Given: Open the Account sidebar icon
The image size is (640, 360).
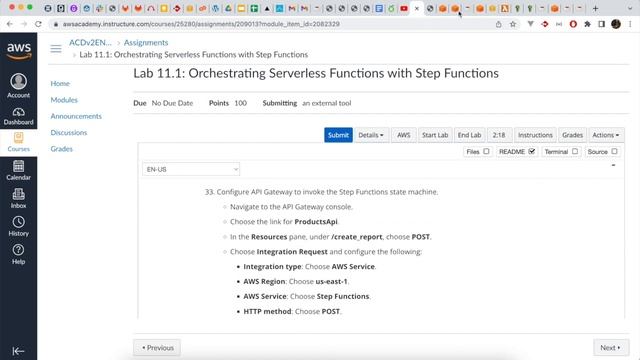Looking at the screenshot, I should pos(18,85).
